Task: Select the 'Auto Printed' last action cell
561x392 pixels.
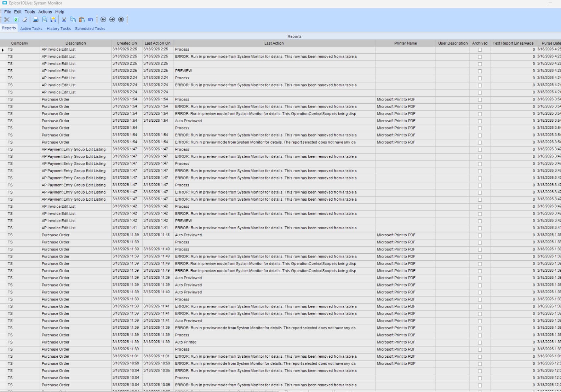Action: click(x=274, y=342)
